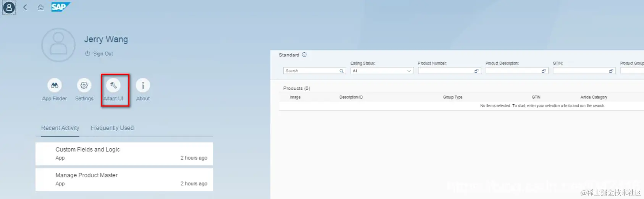Click the Sign Out power icon
This screenshot has width=644, height=199.
(87, 54)
